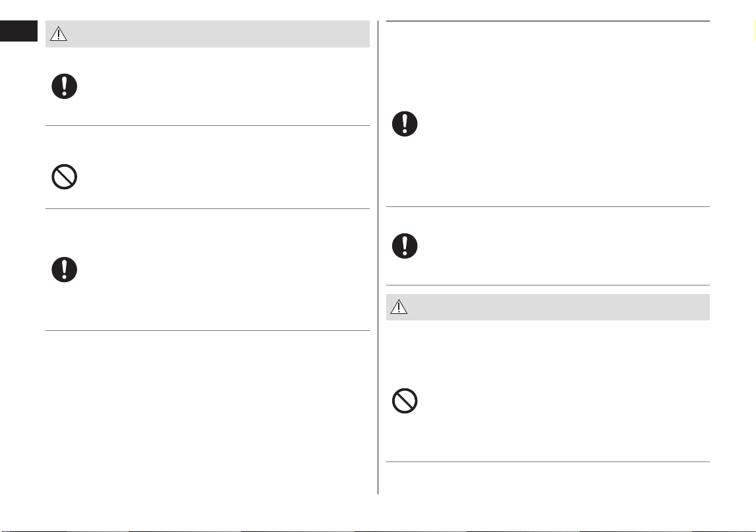
Task: Click the rule between the two right exclamation icons
Action: [548, 206]
